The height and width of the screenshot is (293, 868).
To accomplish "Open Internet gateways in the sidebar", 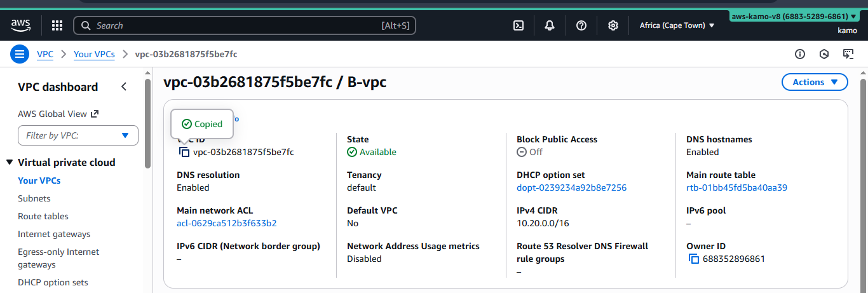I will [54, 234].
